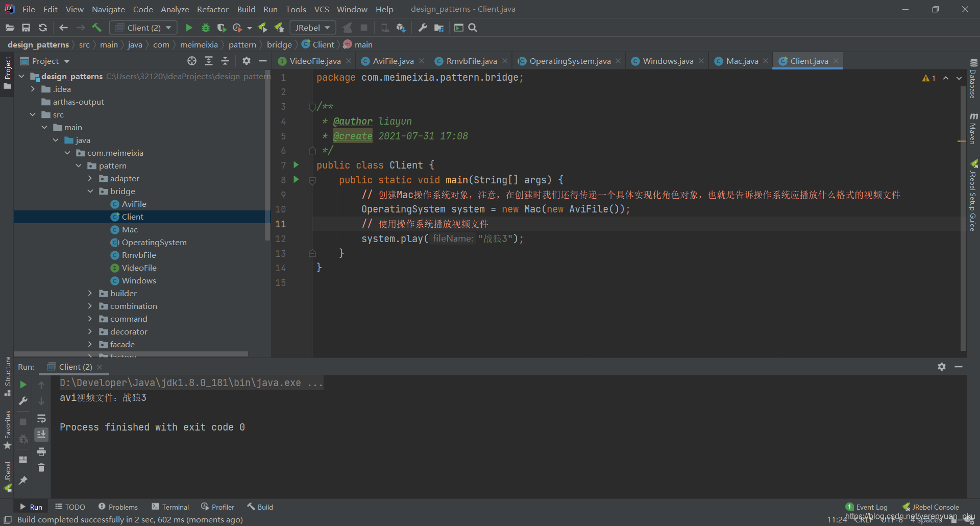Open the JRebel dropdown in toolbar
The image size is (980, 526).
click(313, 28)
